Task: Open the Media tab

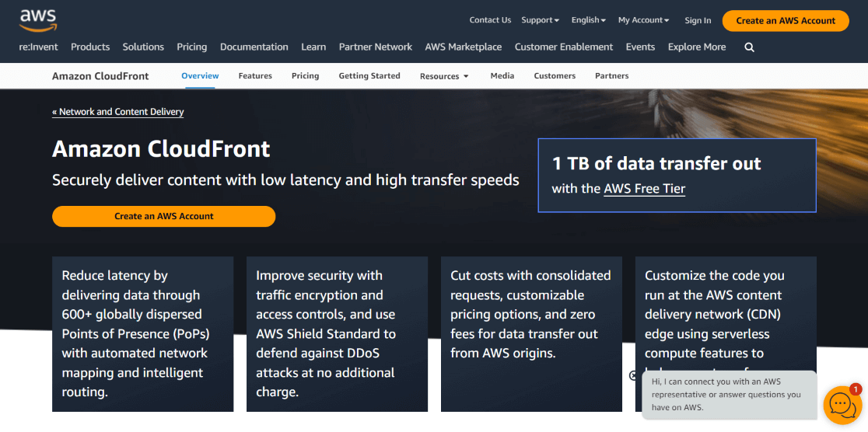Action: tap(502, 76)
